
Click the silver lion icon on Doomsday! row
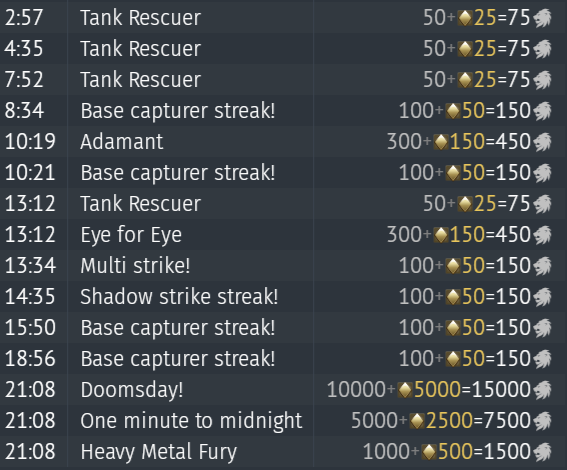pyautogui.click(x=542, y=390)
